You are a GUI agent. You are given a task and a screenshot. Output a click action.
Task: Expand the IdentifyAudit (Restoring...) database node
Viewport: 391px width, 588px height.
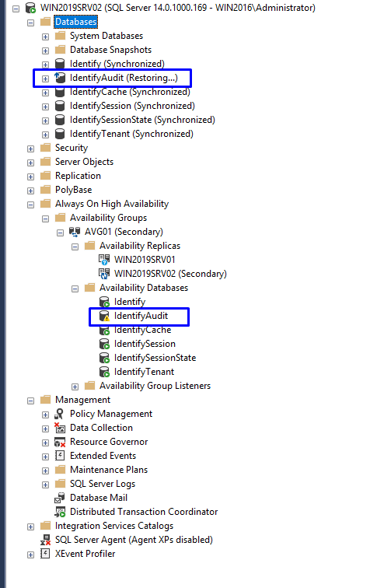pos(45,79)
